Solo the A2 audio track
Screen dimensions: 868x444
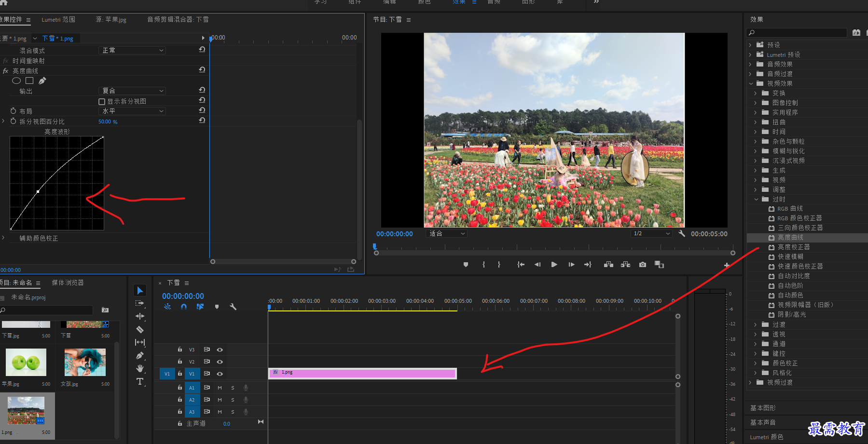[233, 400]
